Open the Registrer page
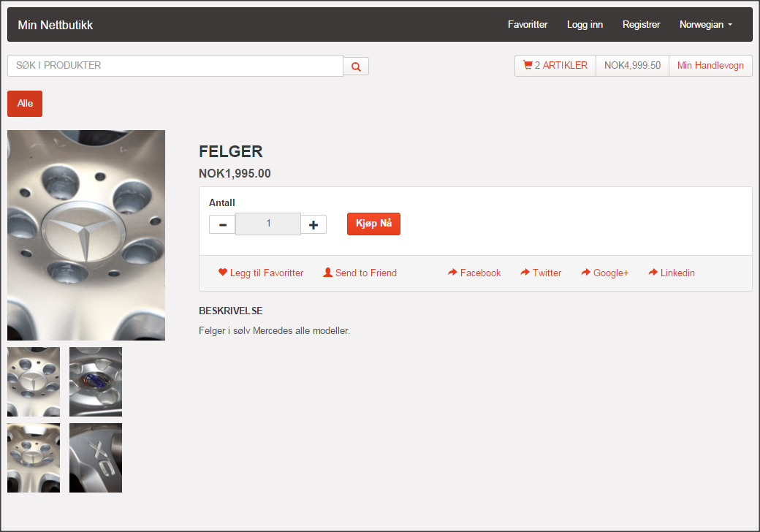The height and width of the screenshot is (532, 760). tap(641, 25)
